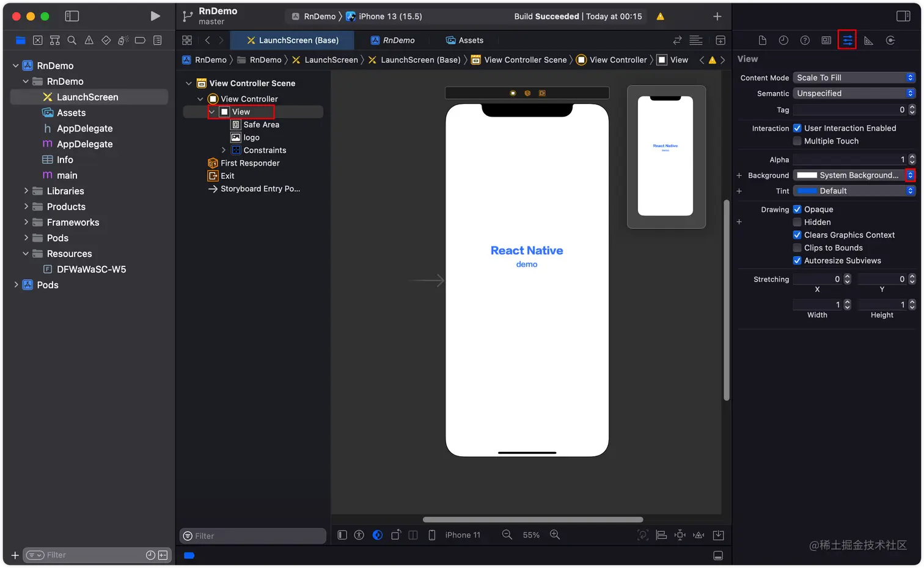The image size is (924, 568).
Task: Show the History inspector clock icon
Action: tap(783, 40)
